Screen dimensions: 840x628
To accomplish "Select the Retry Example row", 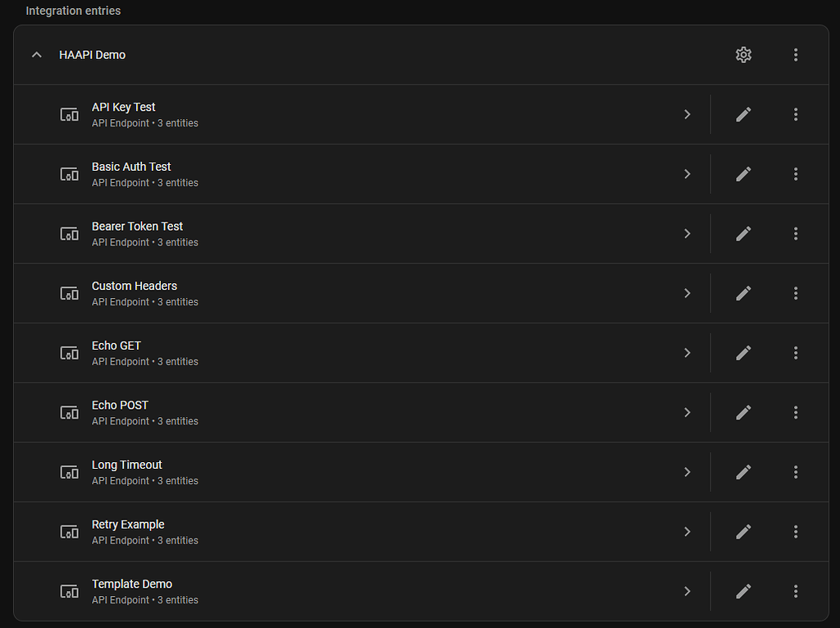I will (x=362, y=531).
